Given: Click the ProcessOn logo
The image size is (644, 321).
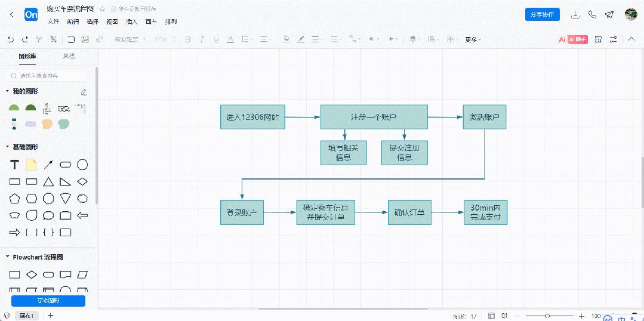Looking at the screenshot, I should pyautogui.click(x=31, y=15).
